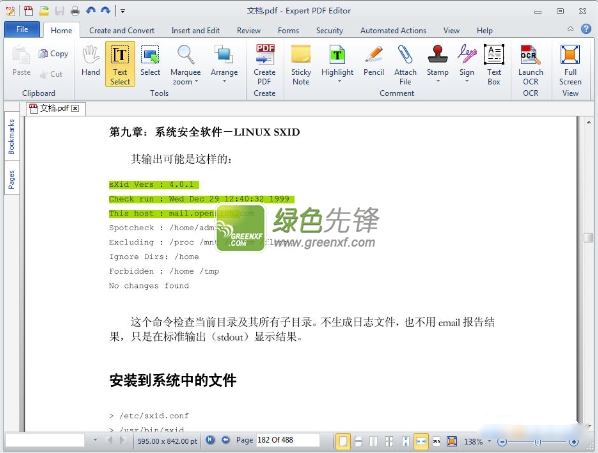This screenshot has height=453, width=598.
Task: Click the zoom slider handle
Action: coord(537,442)
